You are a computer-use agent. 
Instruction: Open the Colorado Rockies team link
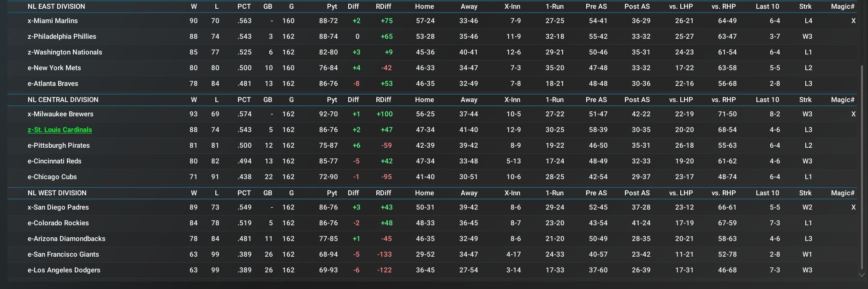pyautogui.click(x=58, y=223)
